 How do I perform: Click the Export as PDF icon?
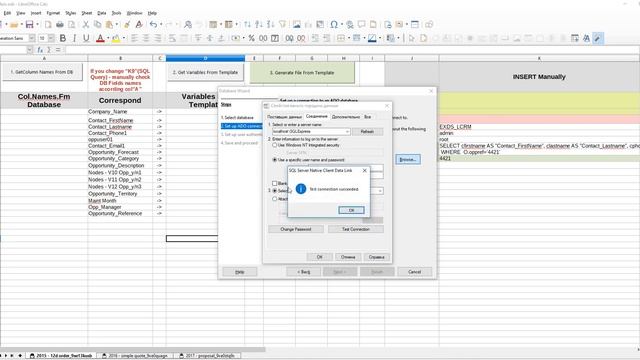pos(48,25)
